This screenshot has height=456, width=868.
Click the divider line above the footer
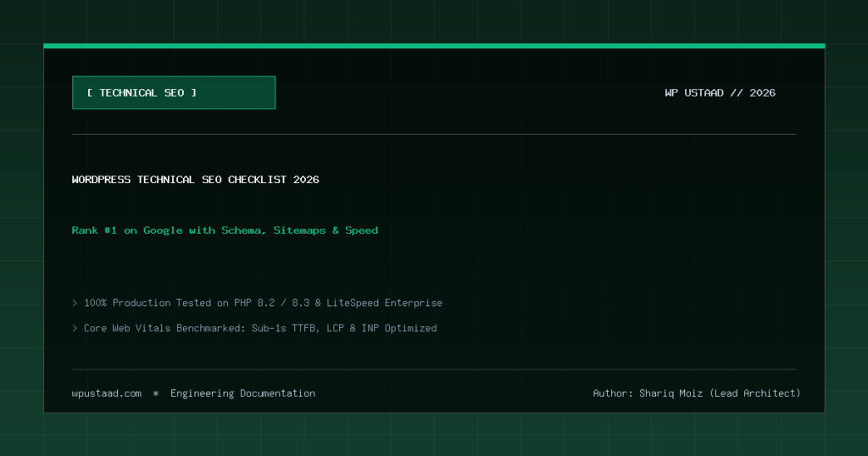(434, 369)
